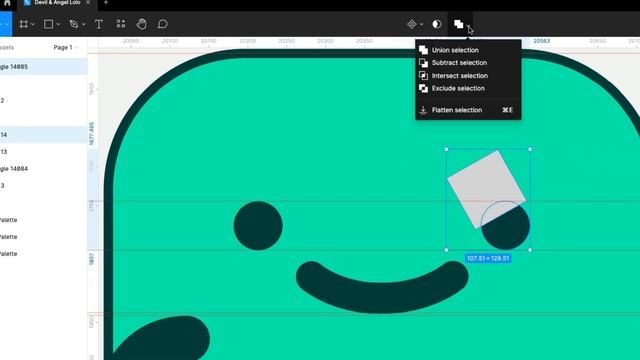Image resolution: width=640 pixels, height=360 pixels.
Task: Expand the Pen tool chevron
Action: point(84,24)
